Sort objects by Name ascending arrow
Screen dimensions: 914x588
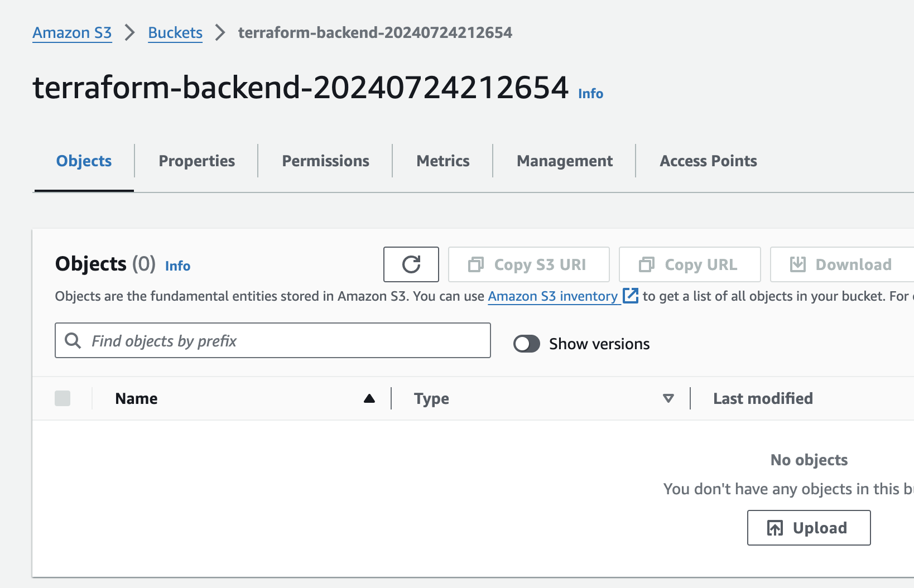click(369, 398)
